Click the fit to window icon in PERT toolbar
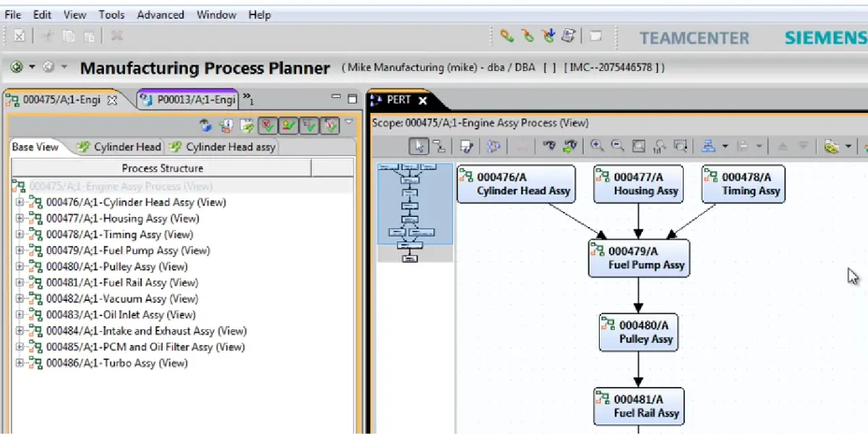The width and height of the screenshot is (868, 434). 639,146
